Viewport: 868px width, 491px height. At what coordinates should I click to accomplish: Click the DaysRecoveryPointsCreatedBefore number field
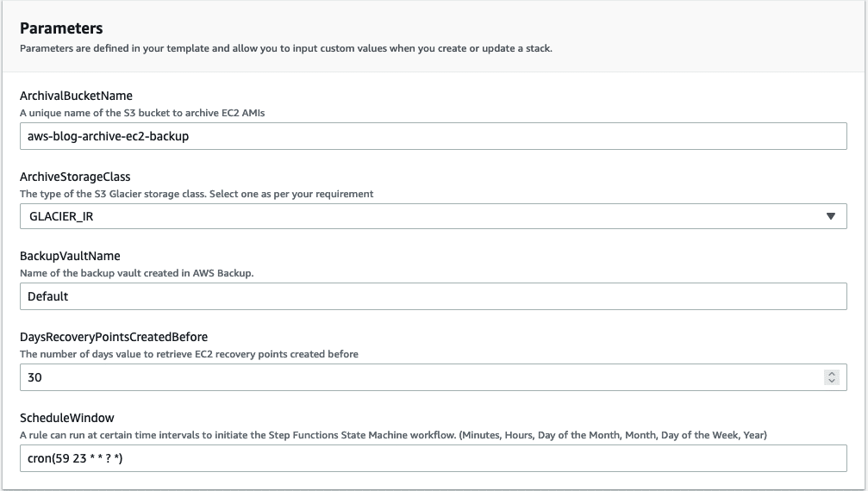(434, 377)
